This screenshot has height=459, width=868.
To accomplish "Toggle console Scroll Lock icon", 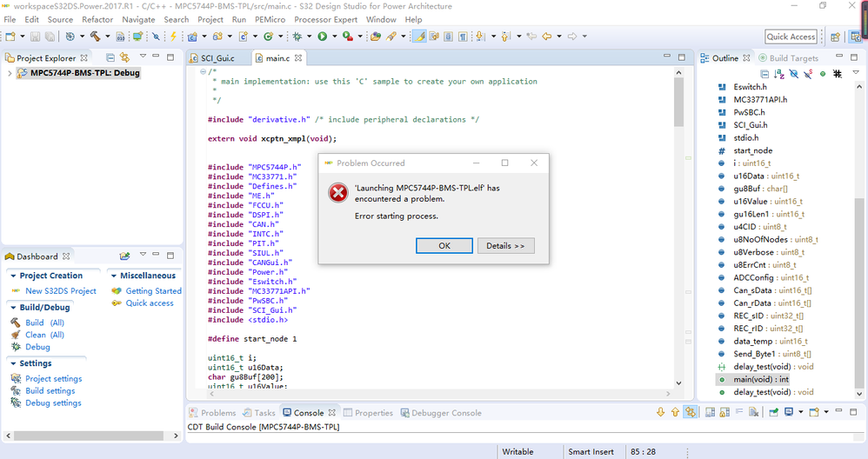I will [724, 412].
